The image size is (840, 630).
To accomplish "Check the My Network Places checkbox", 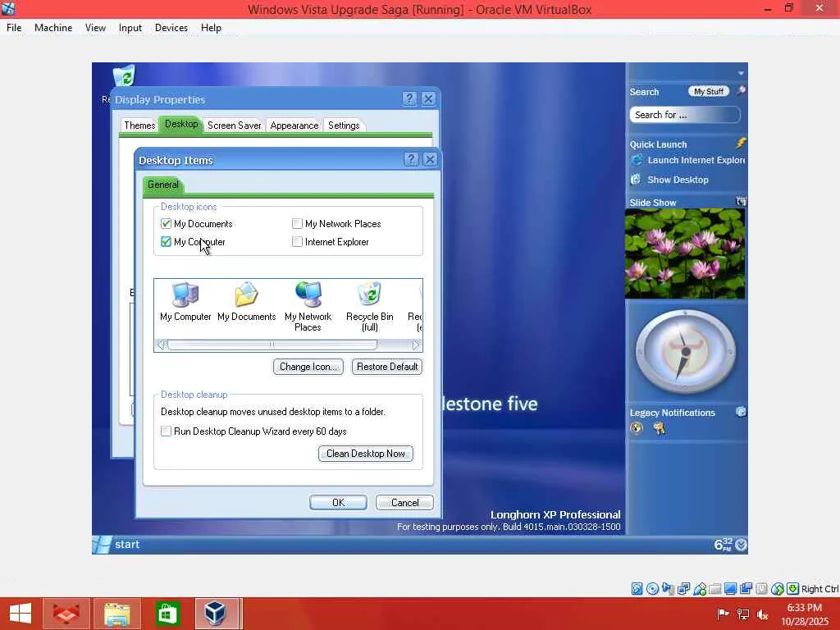I will click(297, 223).
